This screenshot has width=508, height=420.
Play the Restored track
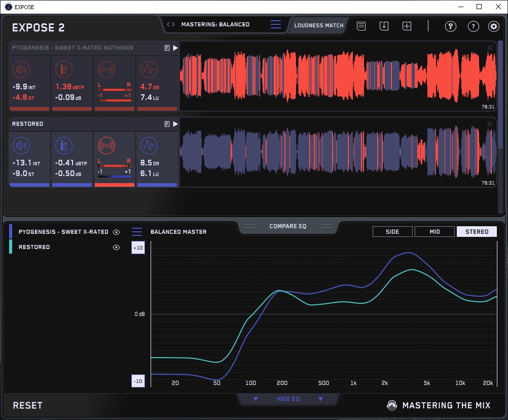175,124
